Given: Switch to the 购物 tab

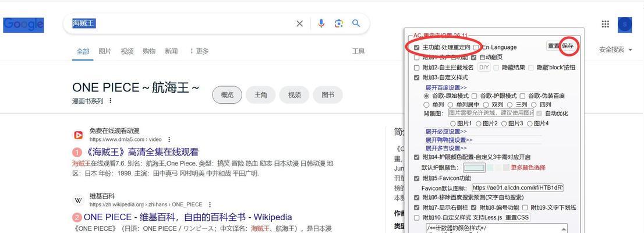Looking at the screenshot, I should 149,51.
